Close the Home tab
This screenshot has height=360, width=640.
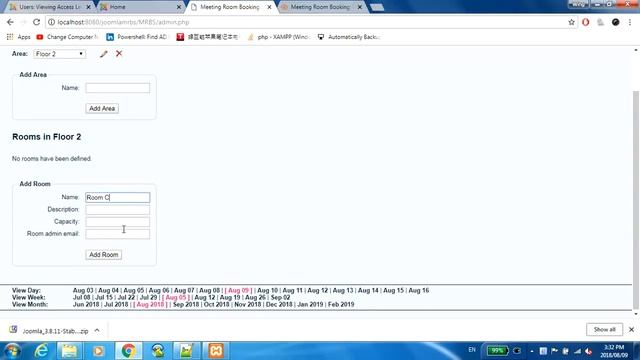click(x=179, y=7)
